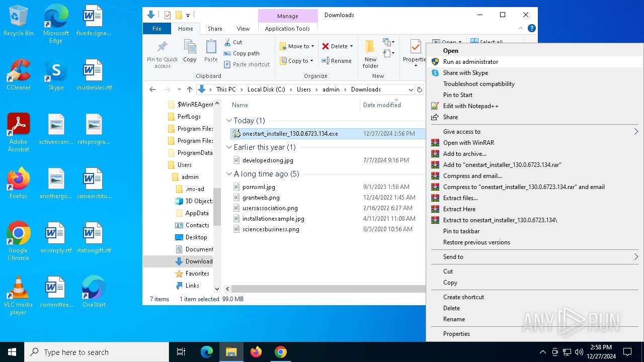Click Cut in the ribbon clipboard group
The width and height of the screenshot is (644, 362).
(233, 42)
